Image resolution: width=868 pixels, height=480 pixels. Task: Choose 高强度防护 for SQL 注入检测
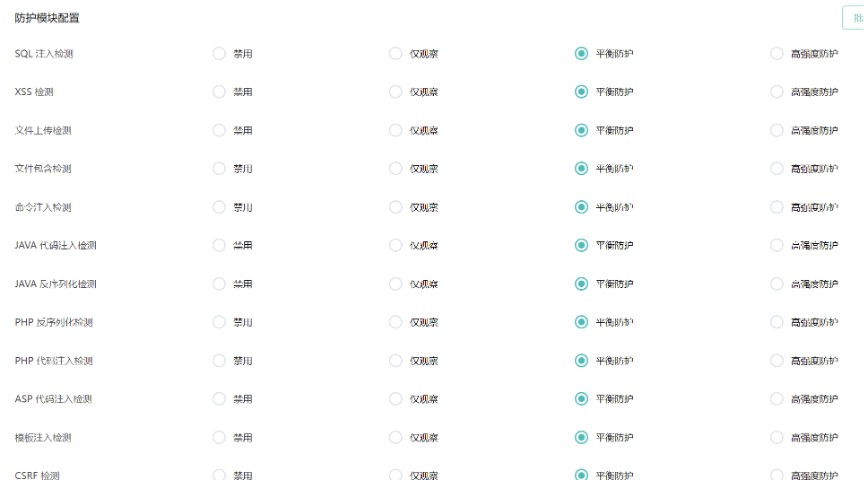(777, 54)
